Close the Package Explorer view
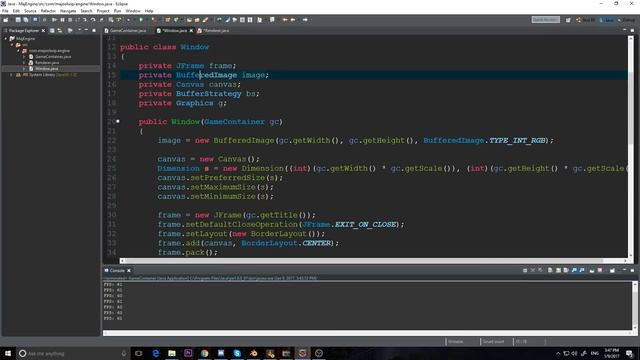Viewport: 640px width, 360px height. (43, 31)
